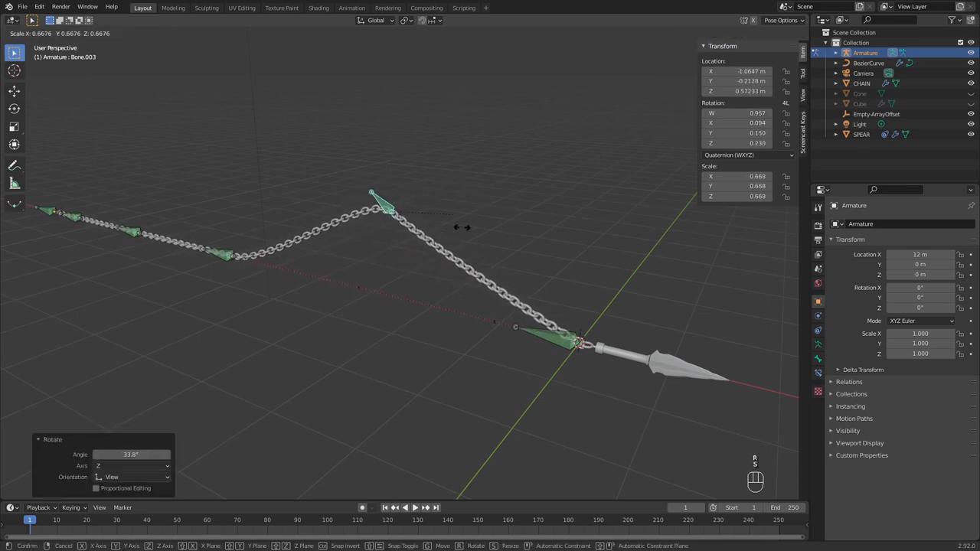Image resolution: width=980 pixels, height=551 pixels.
Task: Hide the Armature object in outliner
Action: point(971,53)
